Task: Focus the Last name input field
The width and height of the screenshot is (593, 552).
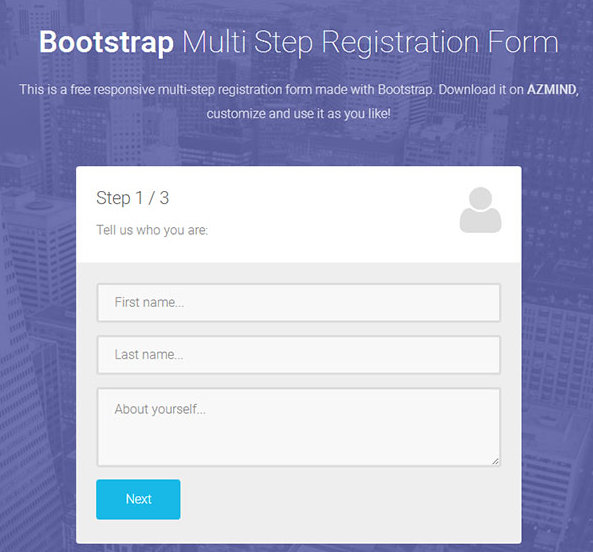Action: click(x=299, y=355)
